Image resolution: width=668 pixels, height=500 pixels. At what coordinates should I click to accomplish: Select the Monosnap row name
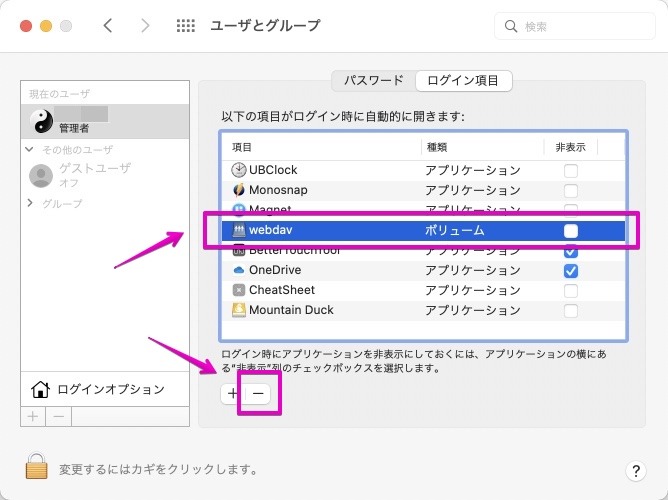tap(278, 190)
